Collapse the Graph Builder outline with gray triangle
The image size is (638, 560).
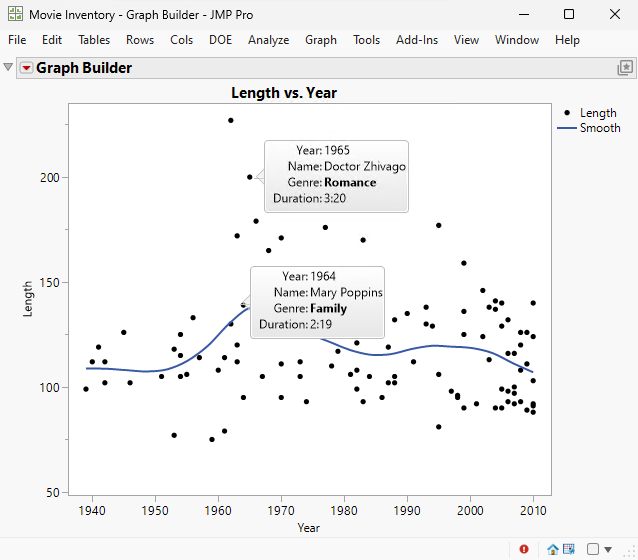click(x=9, y=68)
